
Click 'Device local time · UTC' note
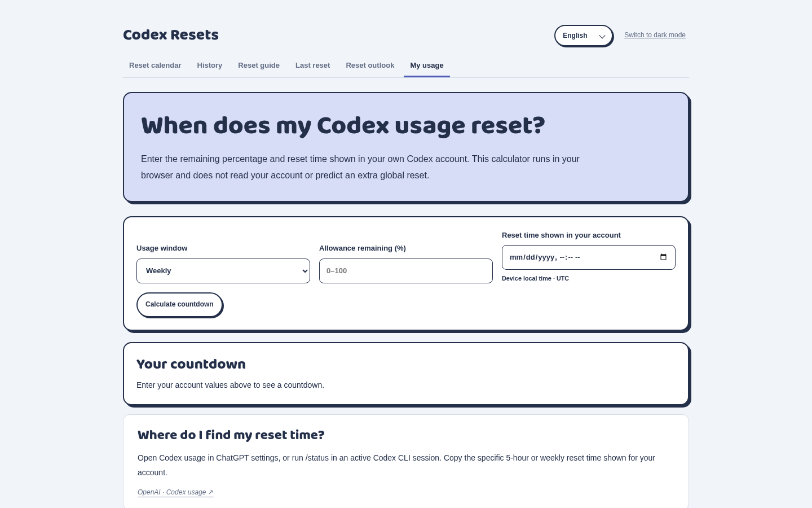[x=535, y=278]
